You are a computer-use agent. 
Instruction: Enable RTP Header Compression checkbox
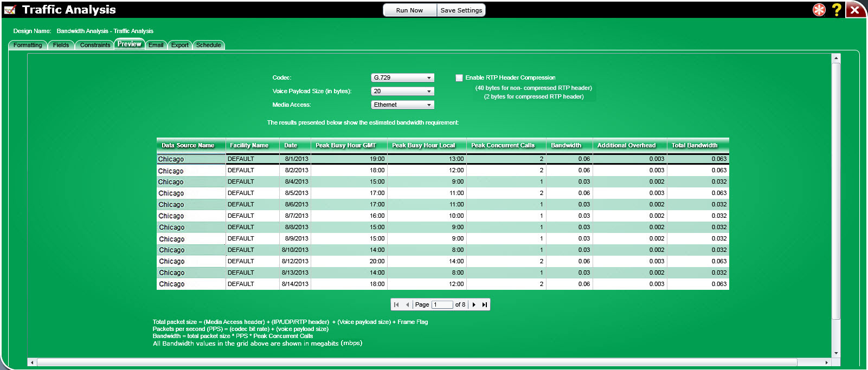(x=459, y=78)
